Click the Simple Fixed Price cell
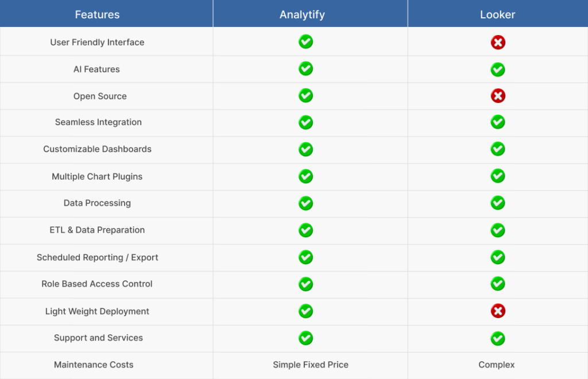 311,365
